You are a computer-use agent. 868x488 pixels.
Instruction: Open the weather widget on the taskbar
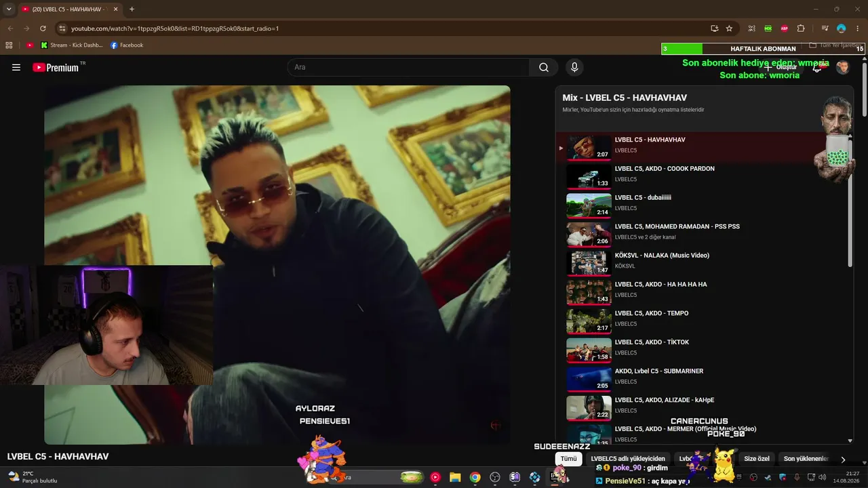33,477
